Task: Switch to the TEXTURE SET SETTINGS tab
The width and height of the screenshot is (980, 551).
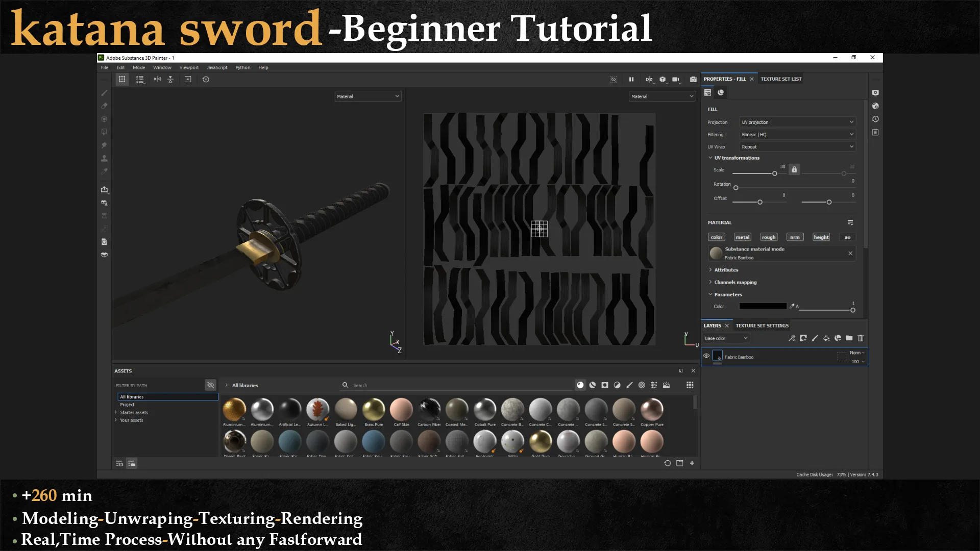Action: 762,325
